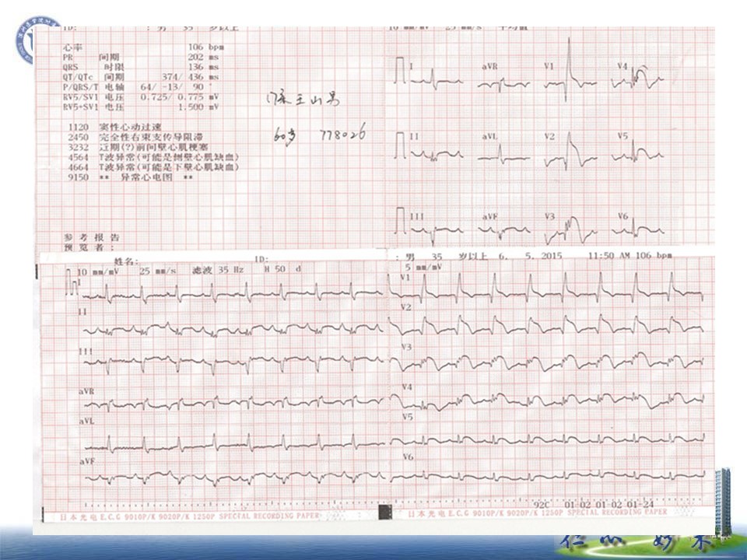This screenshot has height=560, width=747.
Task: Click the aVL label on the rhythm strip
Action: pyautogui.click(x=86, y=422)
